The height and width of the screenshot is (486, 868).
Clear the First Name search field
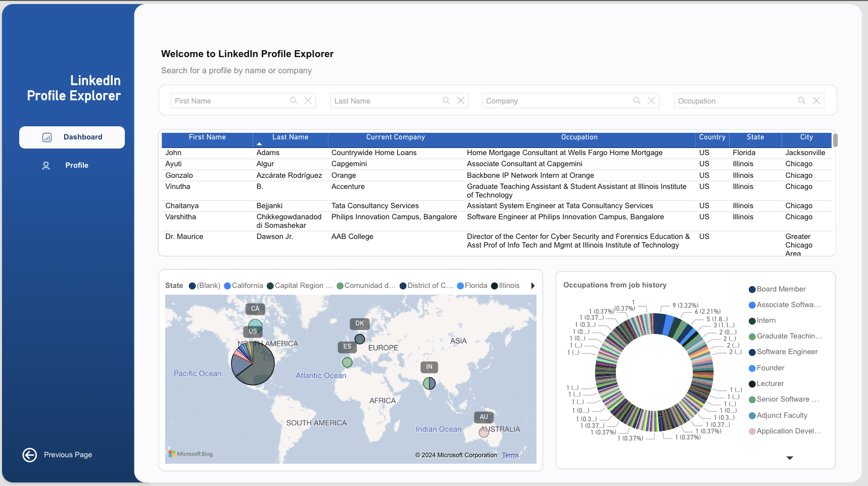point(308,101)
